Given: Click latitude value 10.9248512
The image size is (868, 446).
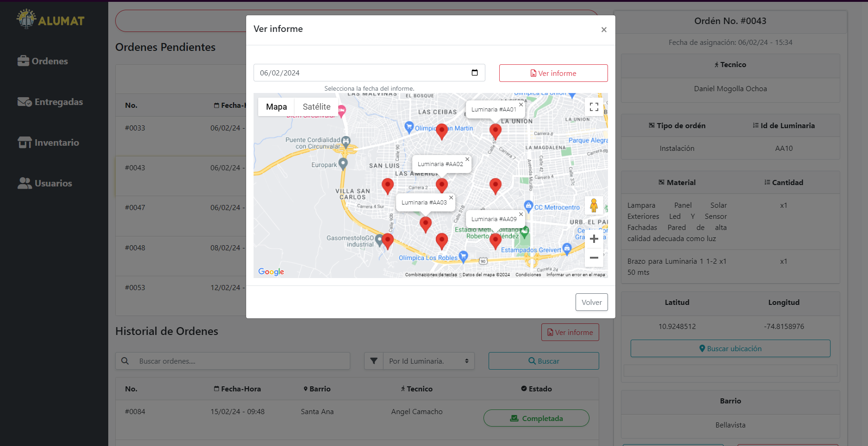Looking at the screenshot, I should (677, 327).
